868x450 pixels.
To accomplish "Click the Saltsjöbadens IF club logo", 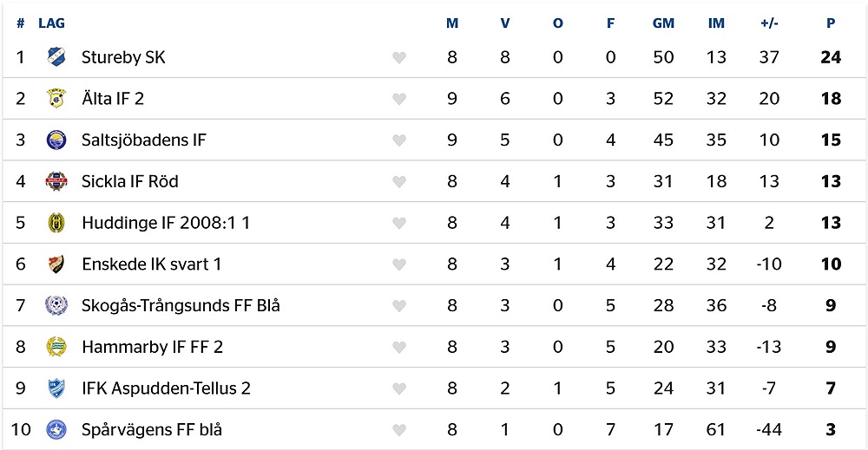I will coord(56,140).
